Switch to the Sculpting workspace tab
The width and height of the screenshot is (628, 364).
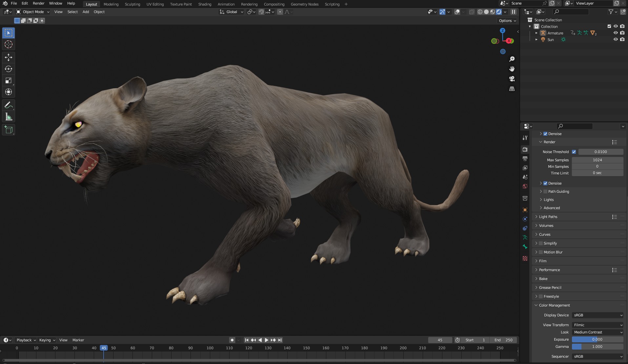[132, 4]
